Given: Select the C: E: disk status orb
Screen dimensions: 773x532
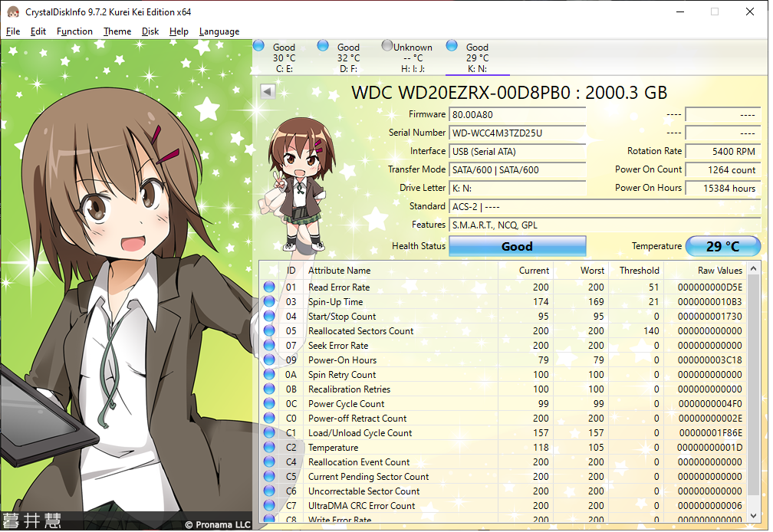Looking at the screenshot, I should 259,46.
